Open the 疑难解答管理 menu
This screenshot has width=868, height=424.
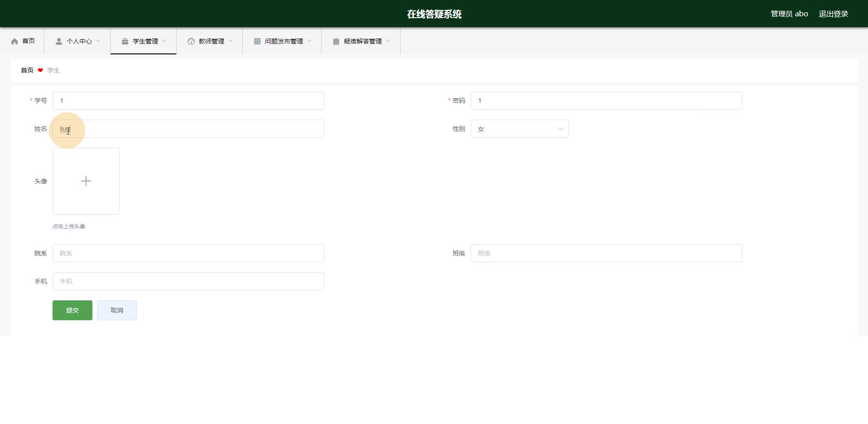[x=361, y=41]
